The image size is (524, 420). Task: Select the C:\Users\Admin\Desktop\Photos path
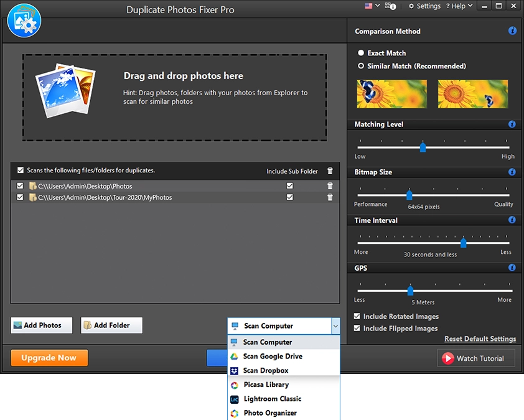coord(85,186)
